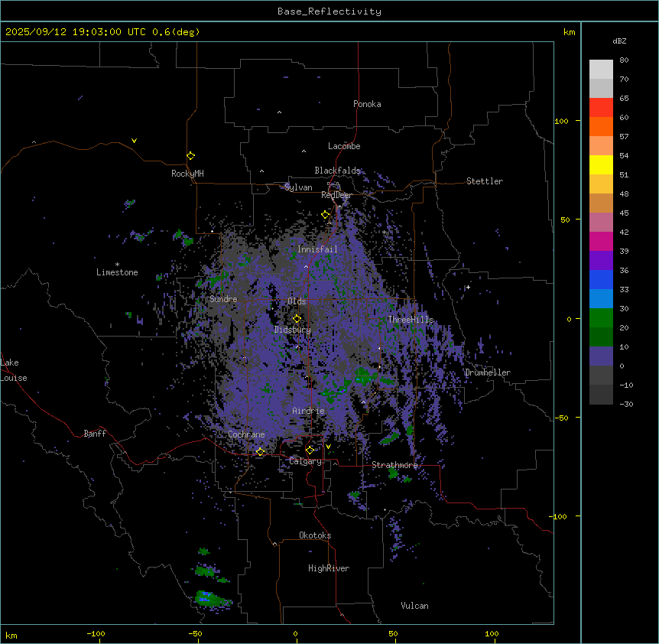Click the HighRiver label

329,568
